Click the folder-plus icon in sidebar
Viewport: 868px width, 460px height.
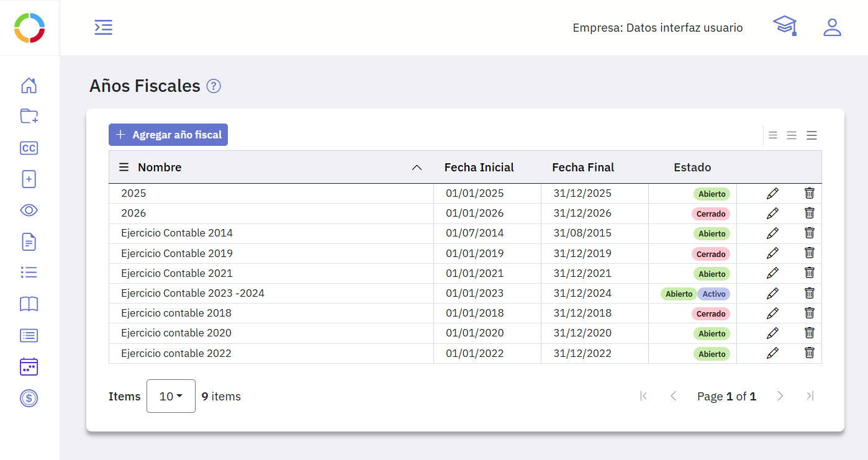tap(29, 116)
